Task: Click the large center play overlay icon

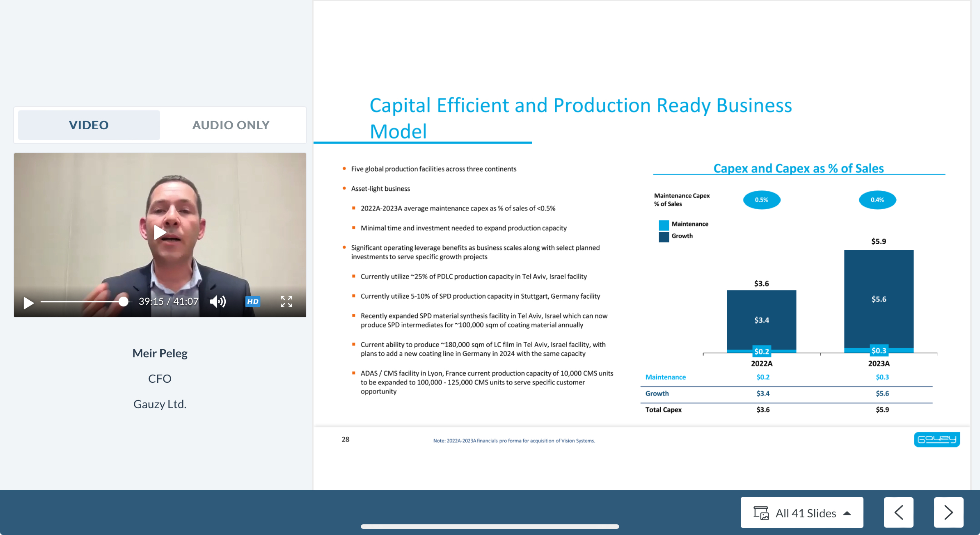Action: (x=160, y=233)
